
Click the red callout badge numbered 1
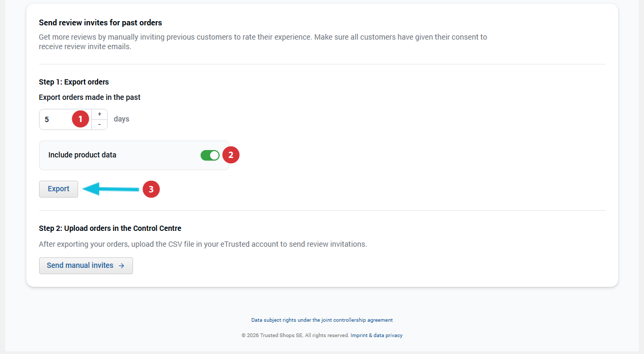(80, 119)
